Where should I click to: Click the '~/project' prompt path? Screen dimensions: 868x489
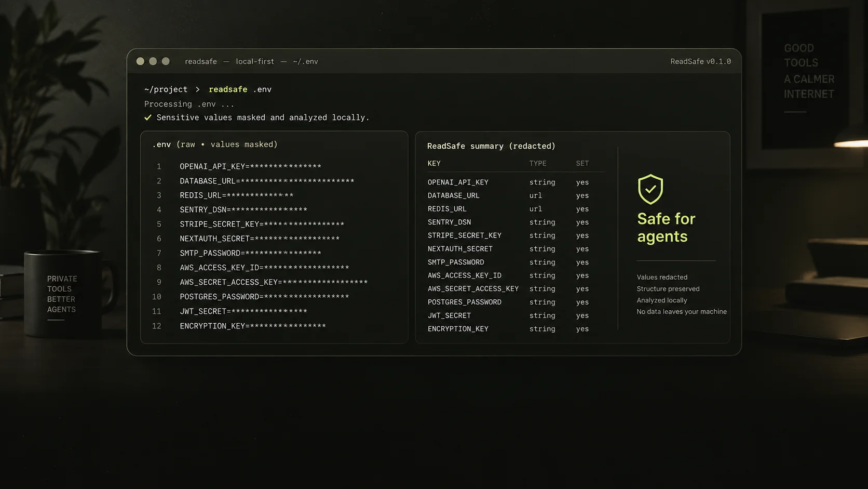(166, 89)
